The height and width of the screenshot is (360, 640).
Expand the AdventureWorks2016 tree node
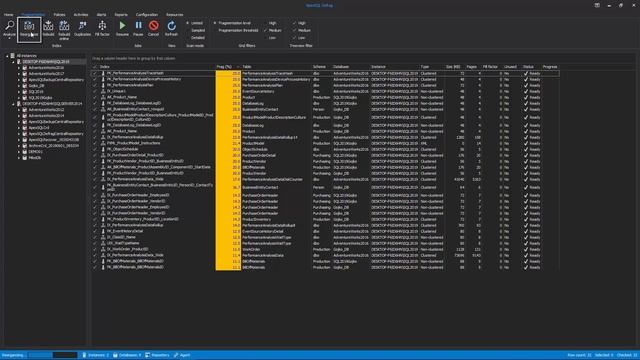(19, 68)
